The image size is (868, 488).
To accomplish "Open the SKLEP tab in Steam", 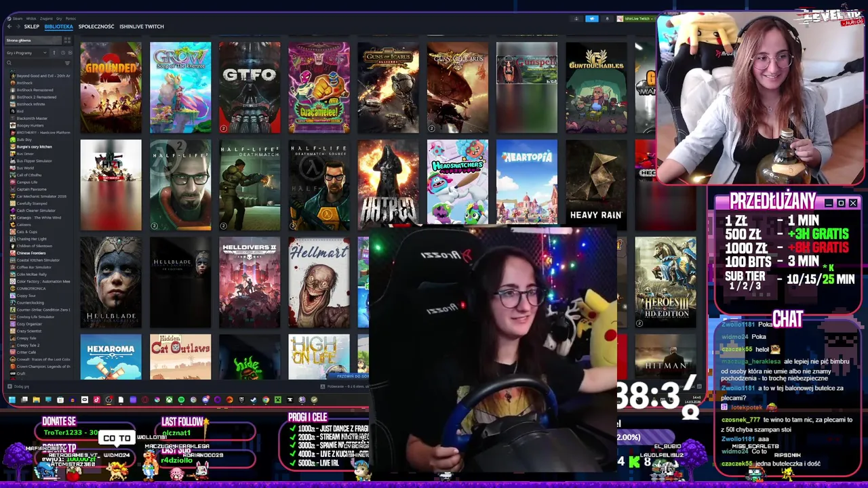I will click(32, 26).
